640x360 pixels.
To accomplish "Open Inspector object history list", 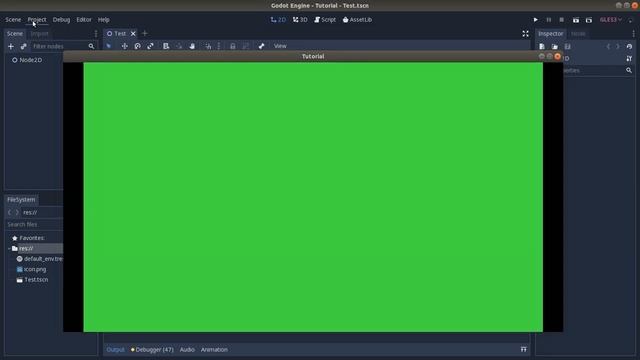I will click(x=629, y=47).
